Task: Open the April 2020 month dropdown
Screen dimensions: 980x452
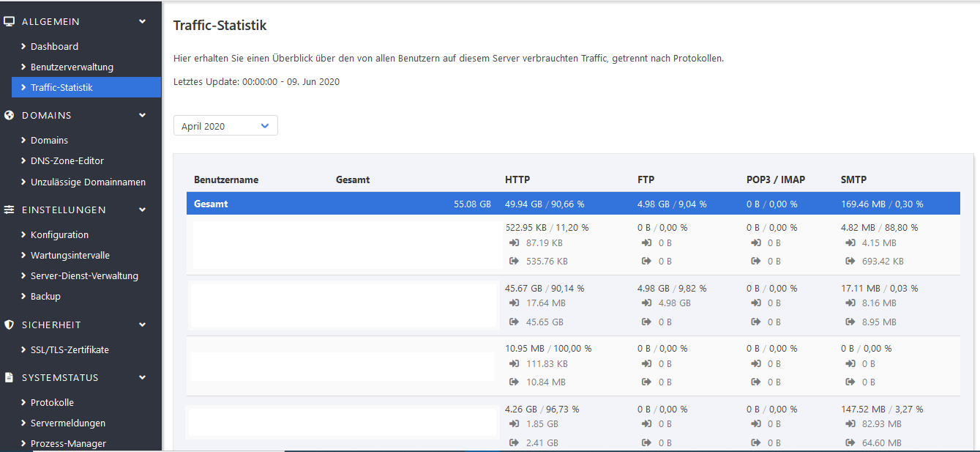Action: pyautogui.click(x=225, y=126)
